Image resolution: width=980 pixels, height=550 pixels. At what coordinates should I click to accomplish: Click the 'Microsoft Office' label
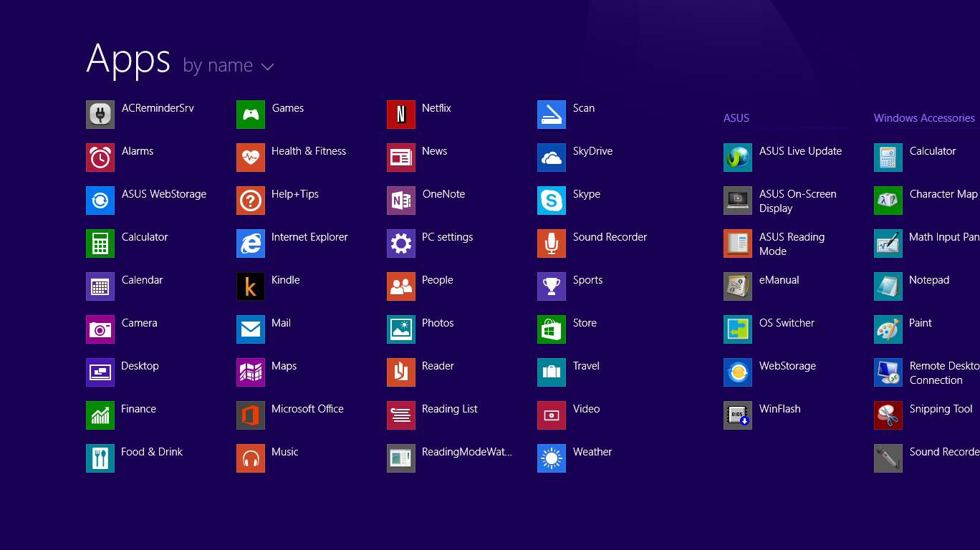pyautogui.click(x=307, y=409)
